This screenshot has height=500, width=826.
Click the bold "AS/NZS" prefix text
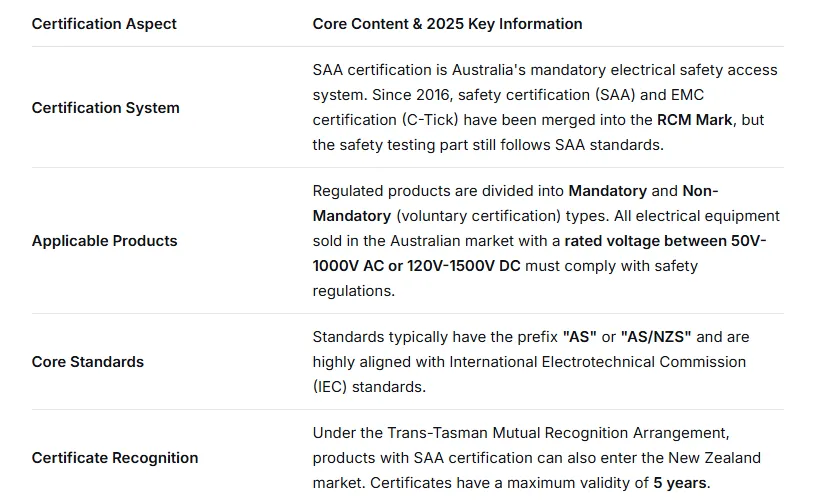655,336
